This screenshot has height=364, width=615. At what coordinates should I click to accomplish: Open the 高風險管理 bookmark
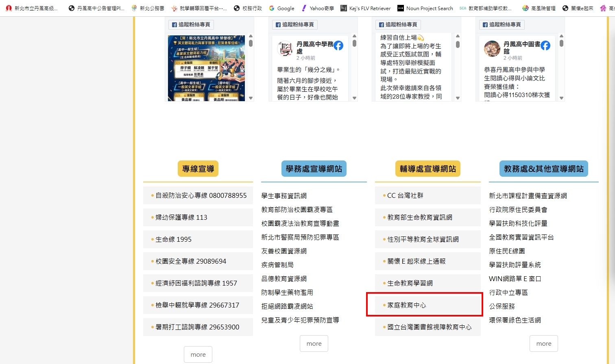pyautogui.click(x=539, y=8)
